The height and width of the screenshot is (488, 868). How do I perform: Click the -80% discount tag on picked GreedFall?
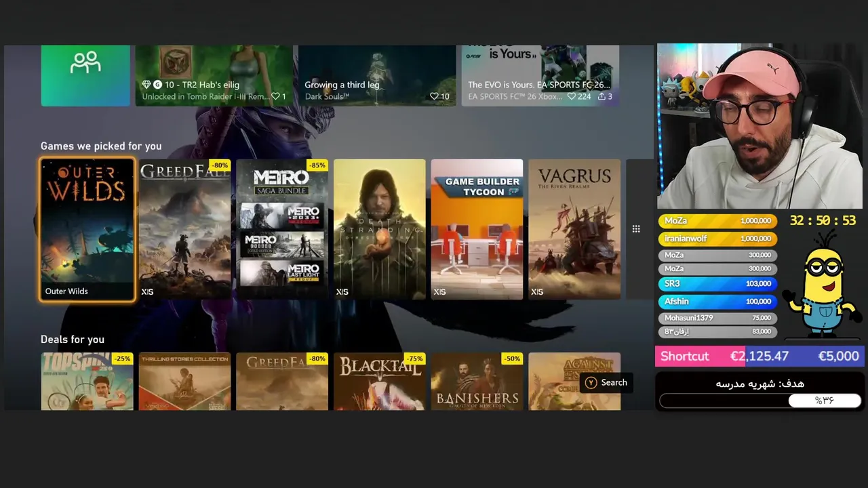point(220,165)
